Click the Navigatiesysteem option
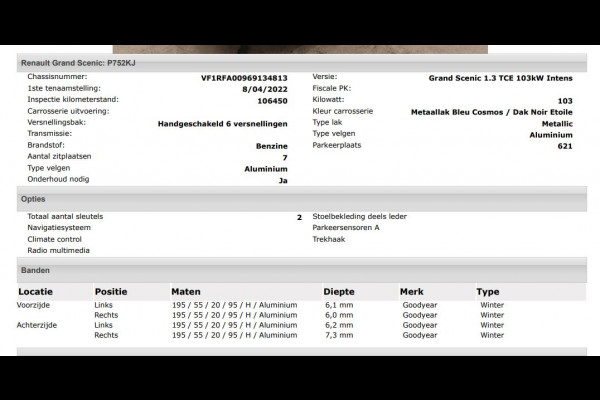600x400 pixels. pos(59,228)
